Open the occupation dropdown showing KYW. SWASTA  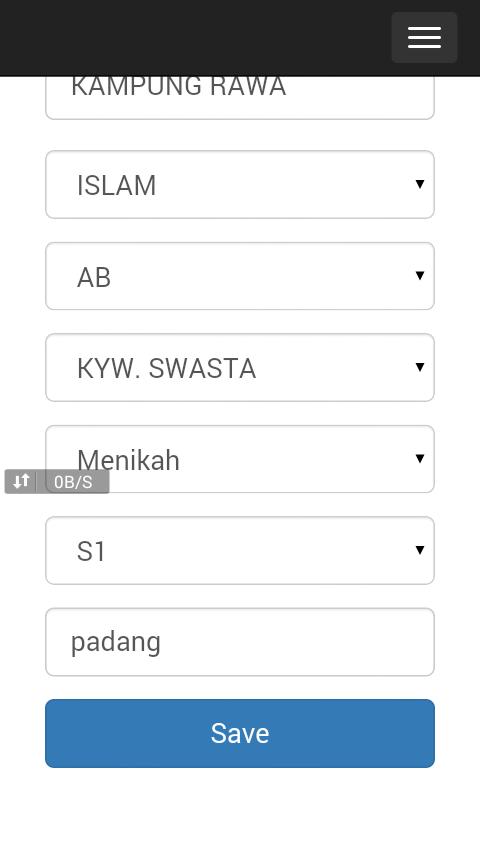pyautogui.click(x=240, y=368)
